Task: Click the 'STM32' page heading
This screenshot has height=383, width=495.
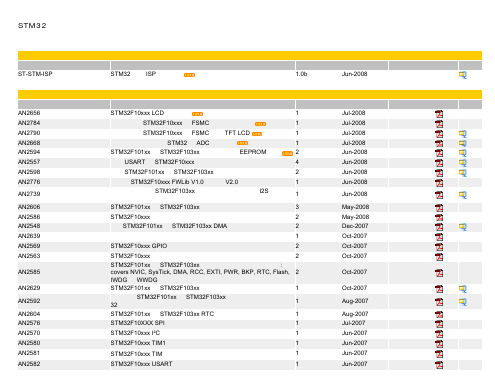Action: [32, 26]
